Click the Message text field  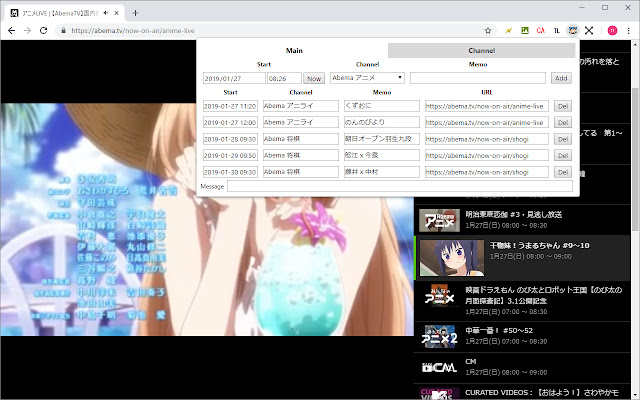pos(400,186)
